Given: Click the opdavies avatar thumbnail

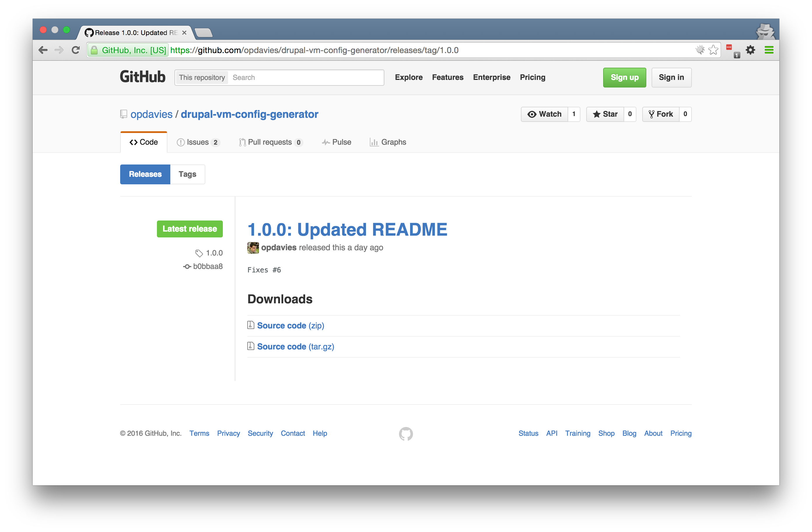Looking at the screenshot, I should click(x=253, y=248).
